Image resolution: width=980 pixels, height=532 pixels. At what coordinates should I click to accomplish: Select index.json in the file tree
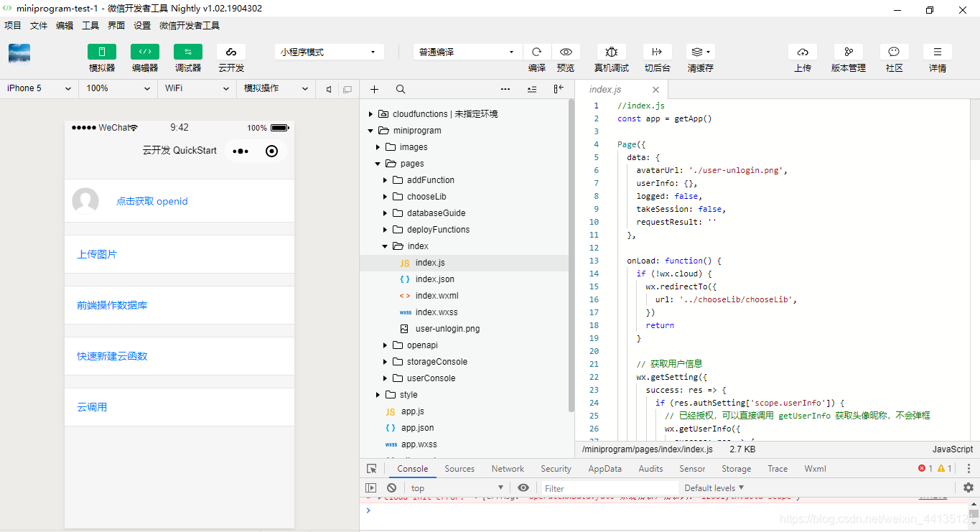tap(434, 279)
